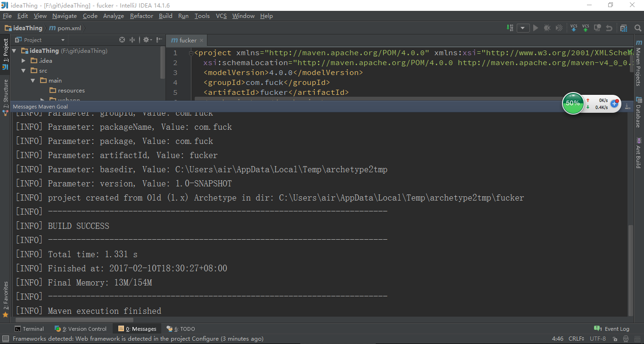
Task: Click the Run with Coverage icon
Action: tap(559, 28)
